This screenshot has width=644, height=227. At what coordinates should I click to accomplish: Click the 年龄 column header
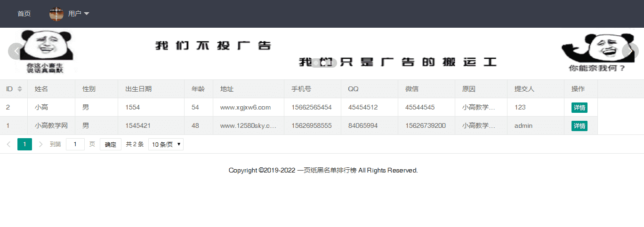[198, 89]
